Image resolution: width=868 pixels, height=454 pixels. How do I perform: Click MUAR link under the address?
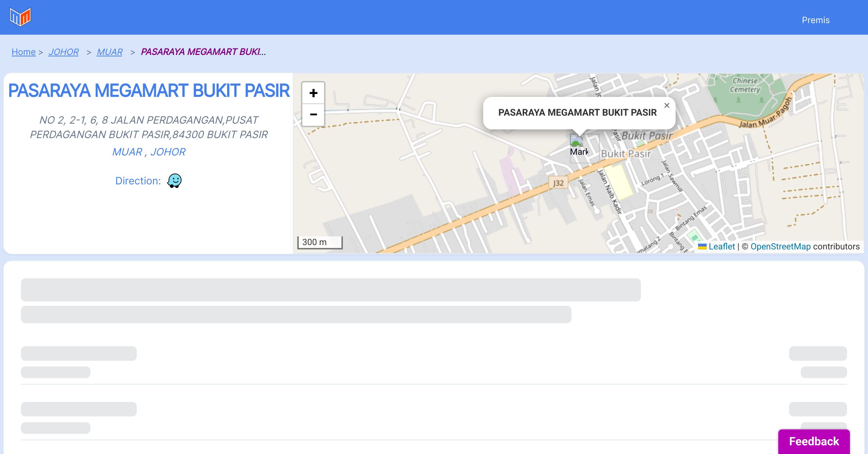pos(127,152)
